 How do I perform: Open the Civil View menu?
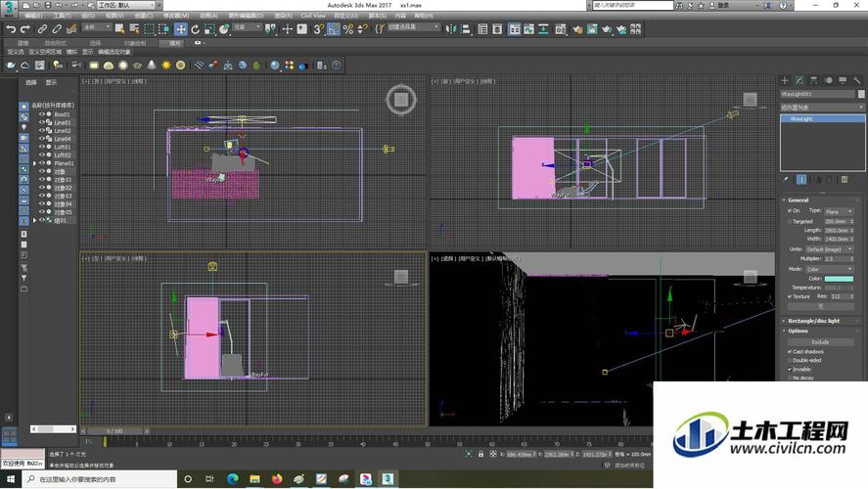313,16
